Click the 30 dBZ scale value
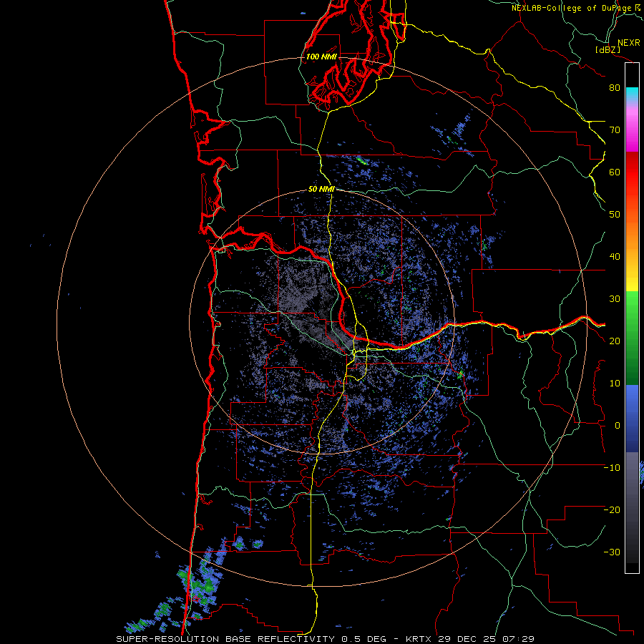 click(x=615, y=299)
